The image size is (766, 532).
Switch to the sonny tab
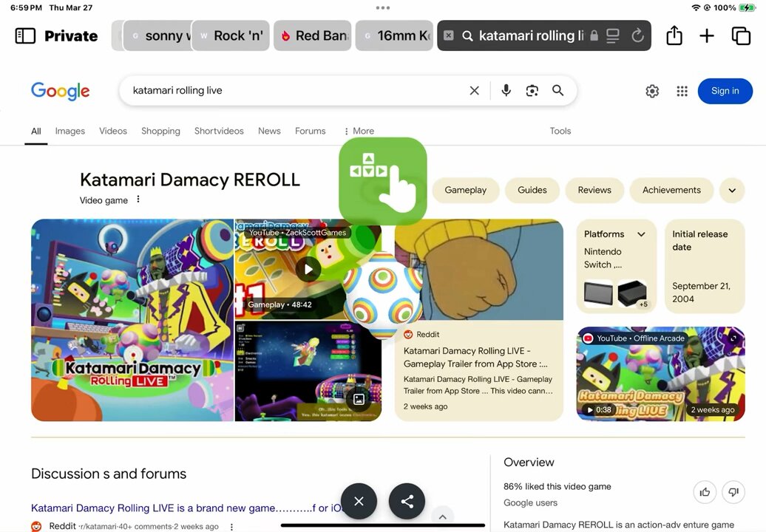[157, 35]
